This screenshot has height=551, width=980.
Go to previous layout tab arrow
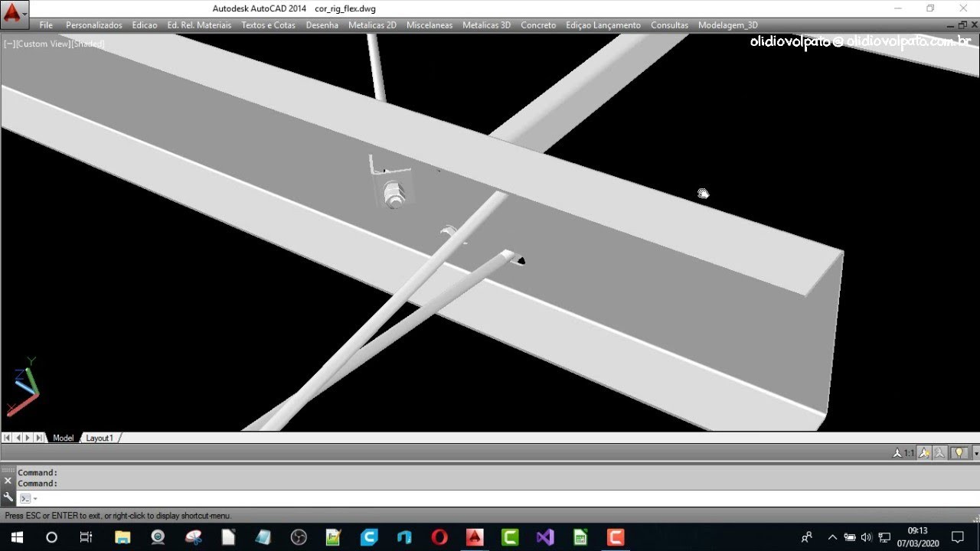[x=18, y=438]
